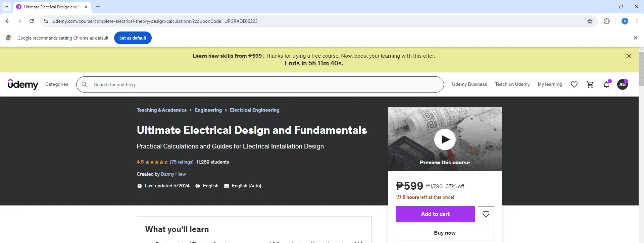Open Udemy Business link
The height and width of the screenshot is (243, 644).
(469, 84)
